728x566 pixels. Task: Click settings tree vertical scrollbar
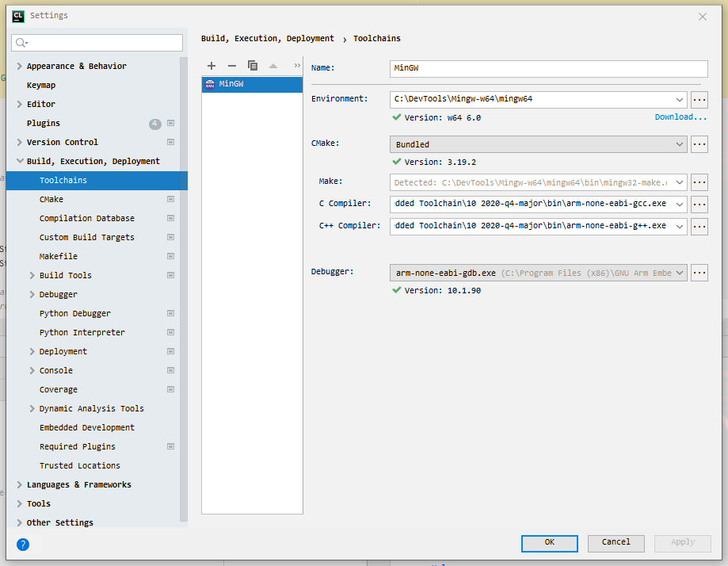[x=184, y=288]
